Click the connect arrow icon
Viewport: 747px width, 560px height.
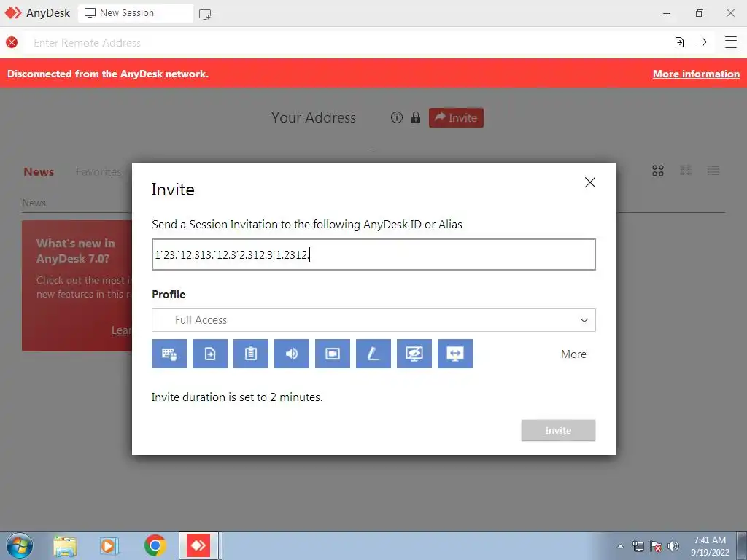tap(702, 42)
